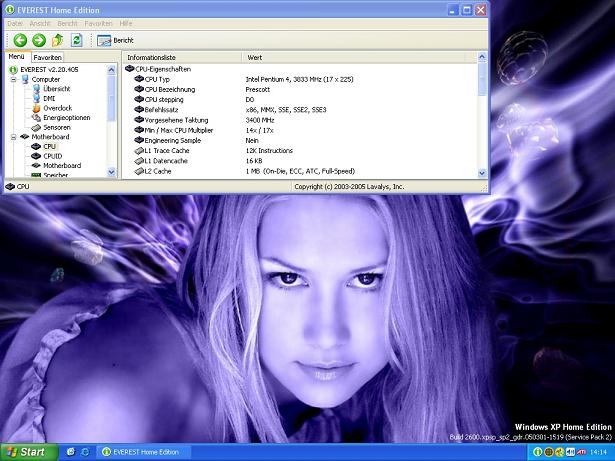This screenshot has height=461, width=615.
Task: Open the Overclock page
Action: click(58, 108)
